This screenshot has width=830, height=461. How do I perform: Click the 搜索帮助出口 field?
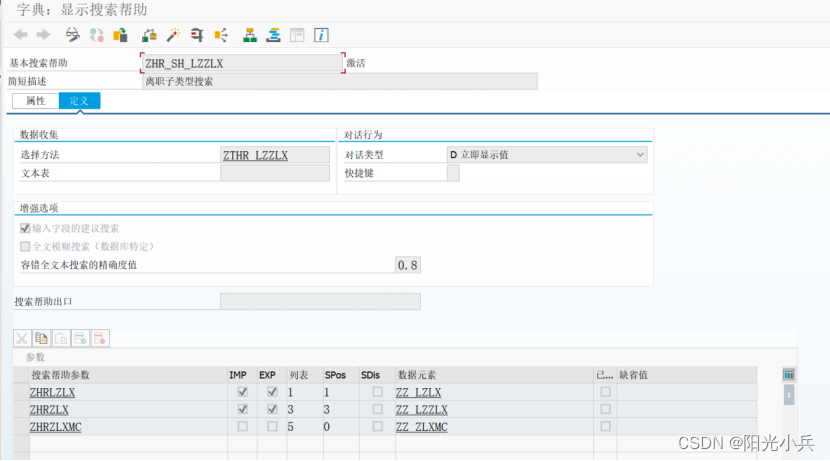(x=320, y=301)
